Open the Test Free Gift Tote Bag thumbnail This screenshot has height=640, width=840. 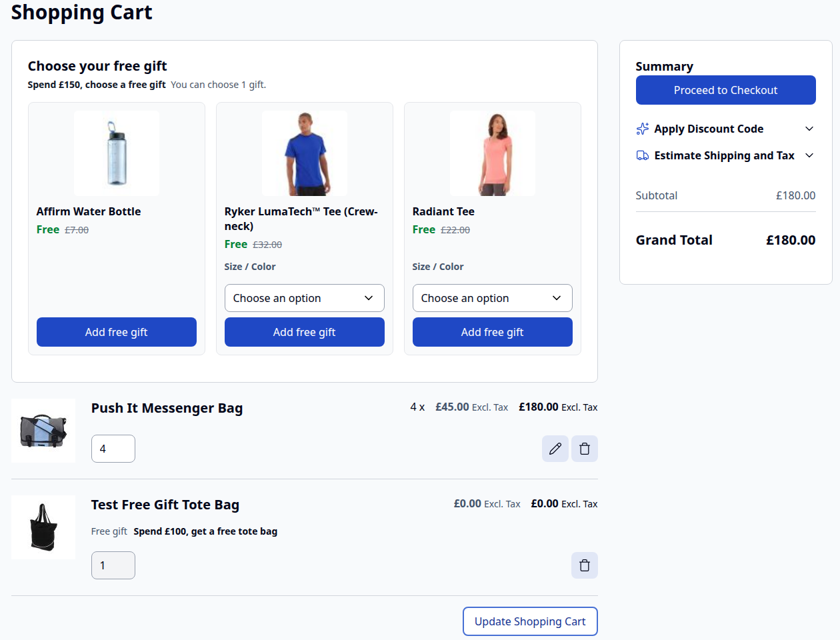[x=43, y=527]
